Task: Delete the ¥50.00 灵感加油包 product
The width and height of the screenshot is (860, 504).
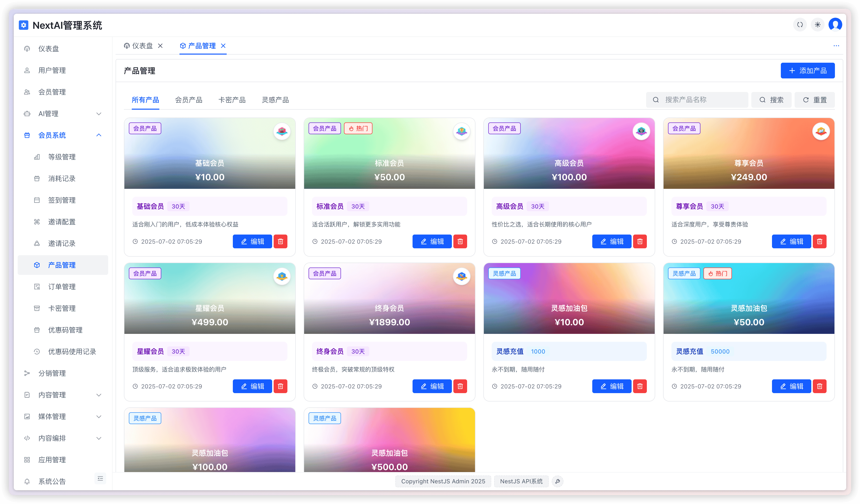Action: pos(819,386)
